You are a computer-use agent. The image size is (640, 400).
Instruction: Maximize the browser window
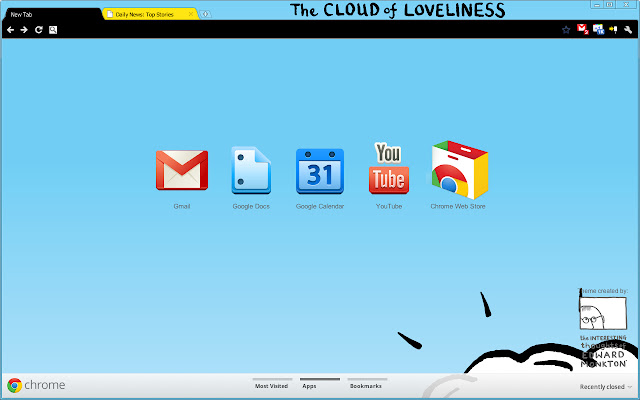609,4
